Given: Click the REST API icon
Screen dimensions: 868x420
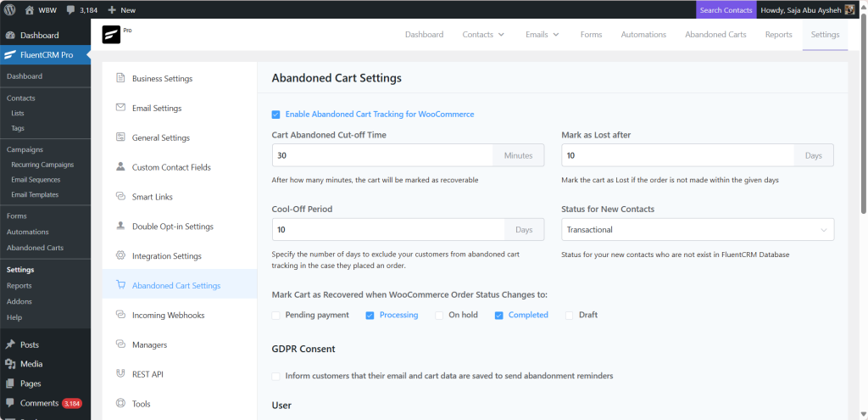Looking at the screenshot, I should pos(120,374).
